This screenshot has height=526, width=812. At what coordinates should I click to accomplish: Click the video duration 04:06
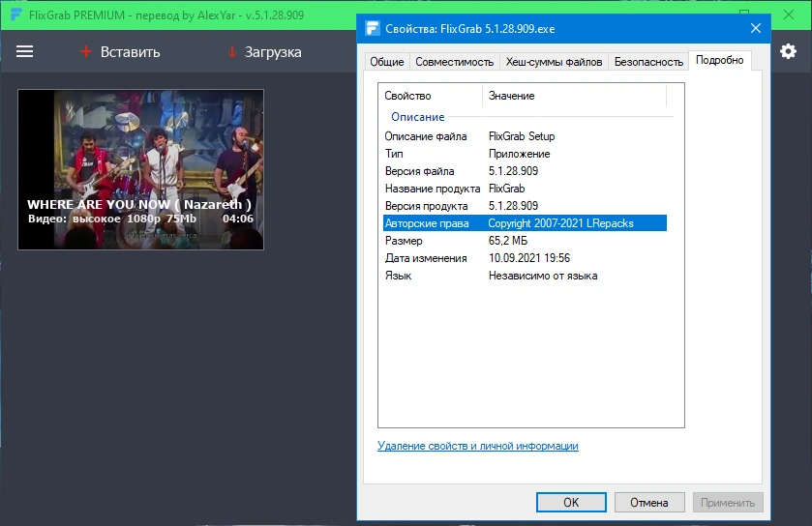(x=238, y=219)
